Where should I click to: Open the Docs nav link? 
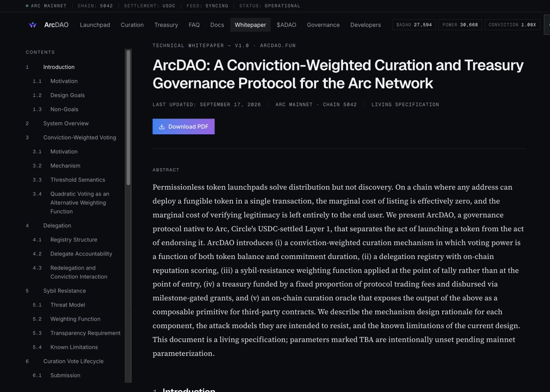pyautogui.click(x=217, y=25)
